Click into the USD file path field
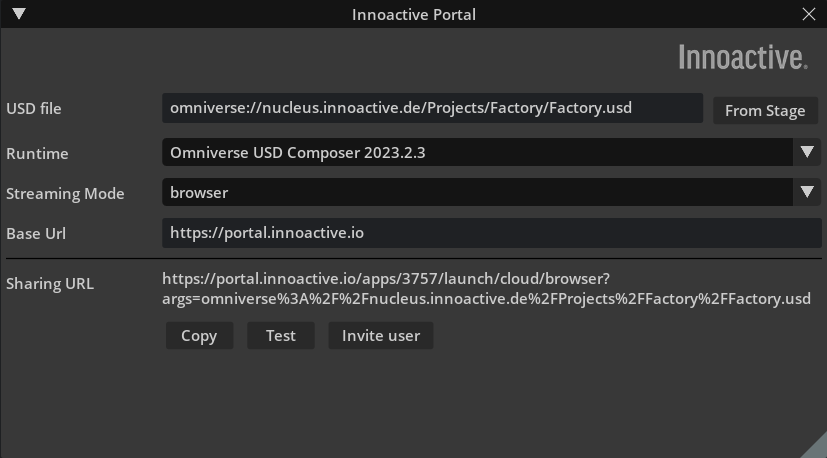The height and width of the screenshot is (458, 827). point(432,108)
